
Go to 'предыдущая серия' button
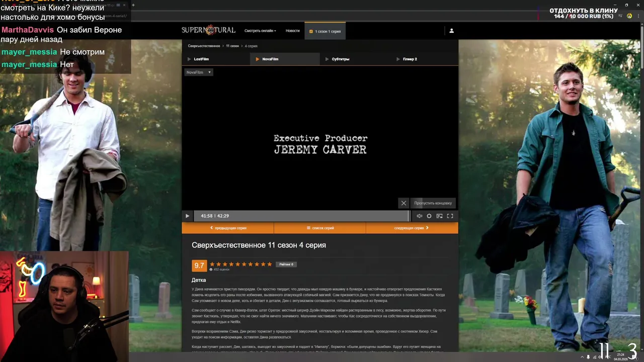tap(228, 228)
